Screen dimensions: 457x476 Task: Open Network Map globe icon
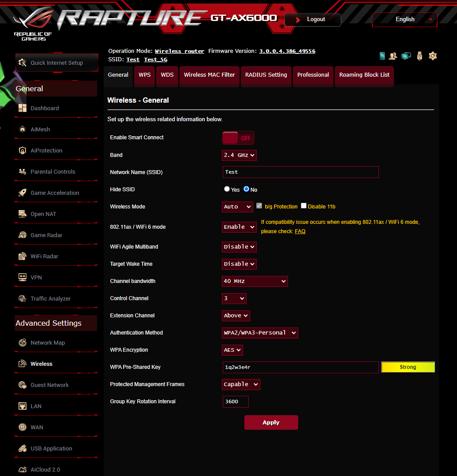[22, 343]
